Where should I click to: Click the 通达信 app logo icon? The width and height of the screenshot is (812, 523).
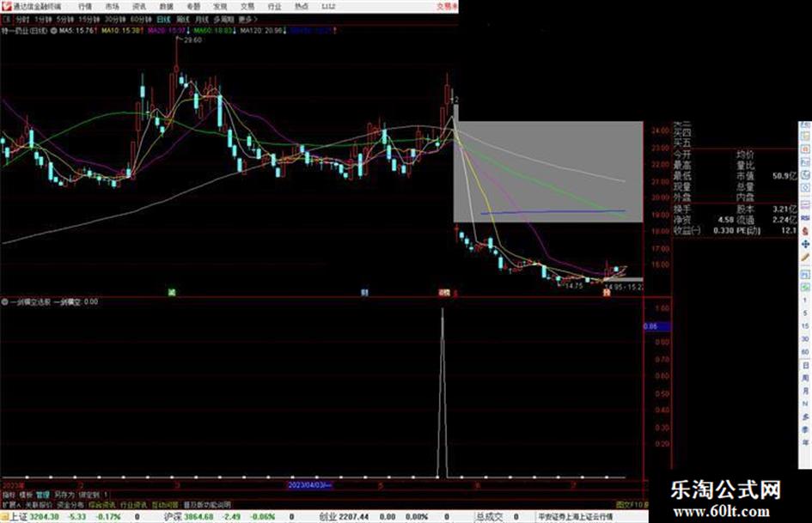[x=6, y=6]
